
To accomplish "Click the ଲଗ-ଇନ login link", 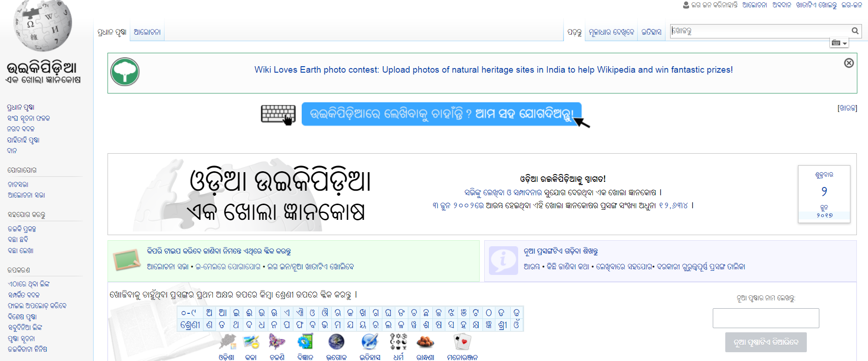I will pos(852,5).
